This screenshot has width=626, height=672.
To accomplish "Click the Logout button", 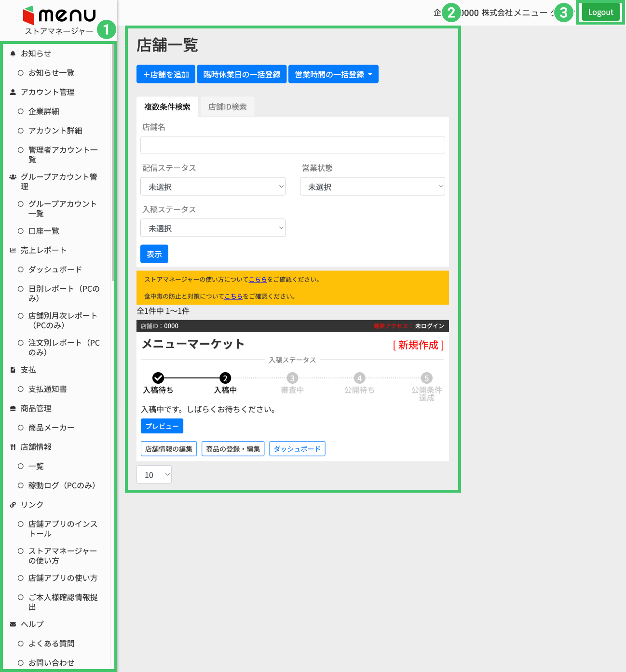I will [x=600, y=13].
